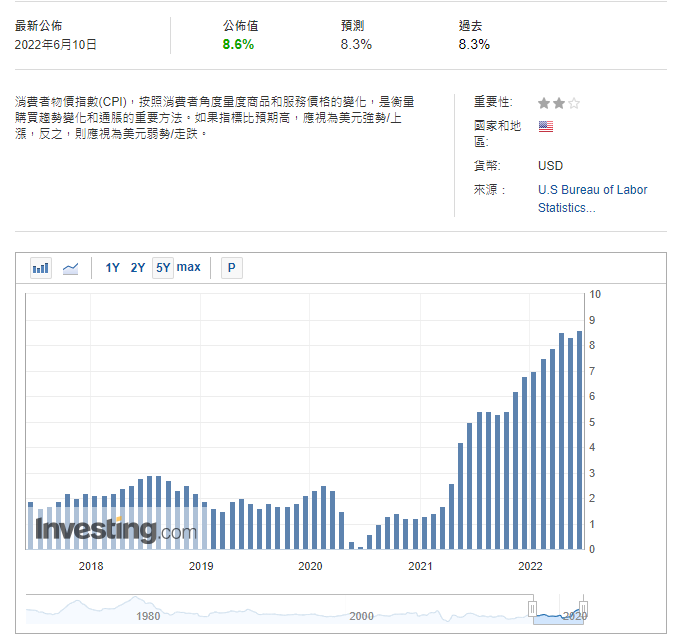Click the United States flag icon

(546, 126)
